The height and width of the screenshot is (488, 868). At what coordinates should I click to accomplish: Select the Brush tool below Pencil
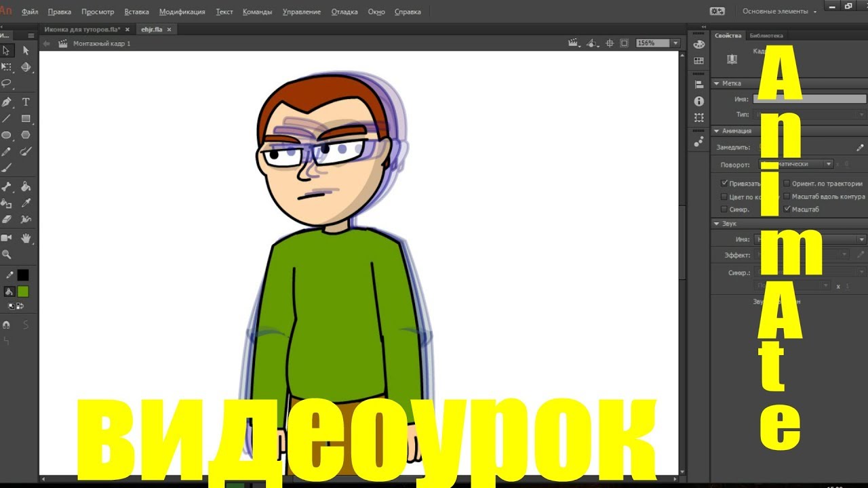pyautogui.click(x=6, y=168)
